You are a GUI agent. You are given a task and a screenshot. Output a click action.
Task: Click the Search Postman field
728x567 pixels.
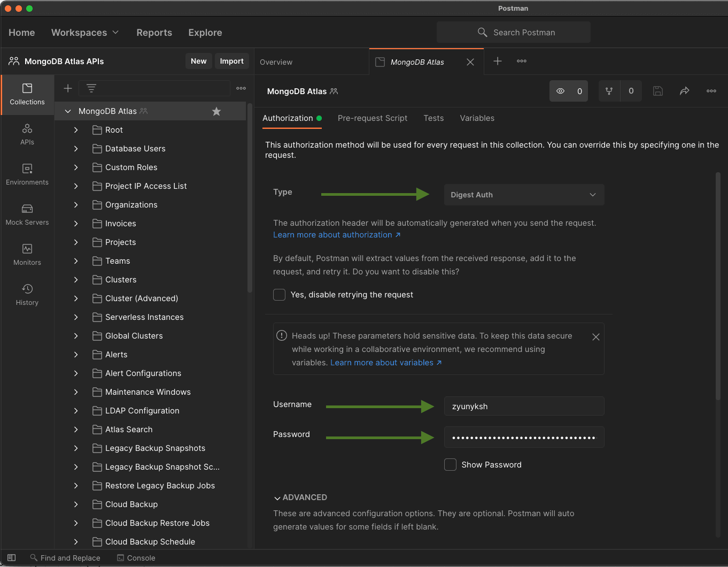514,32
